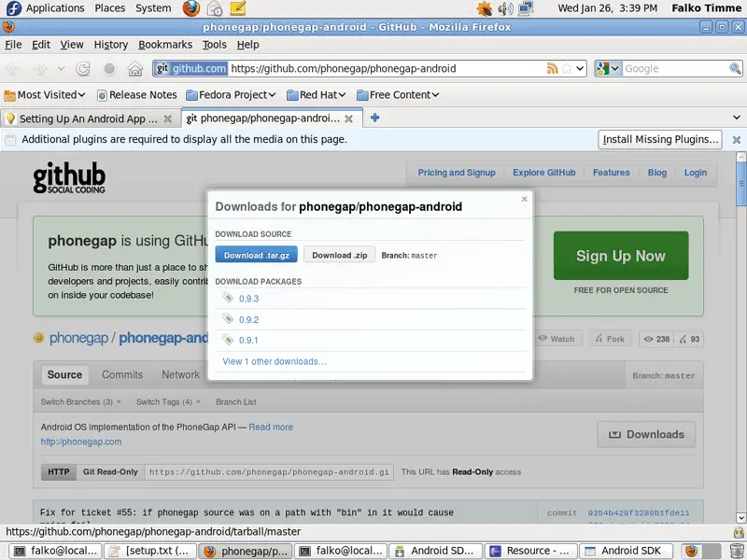The width and height of the screenshot is (747, 560).
Task: Click the Download .tar.gz button
Action: pyautogui.click(x=256, y=255)
